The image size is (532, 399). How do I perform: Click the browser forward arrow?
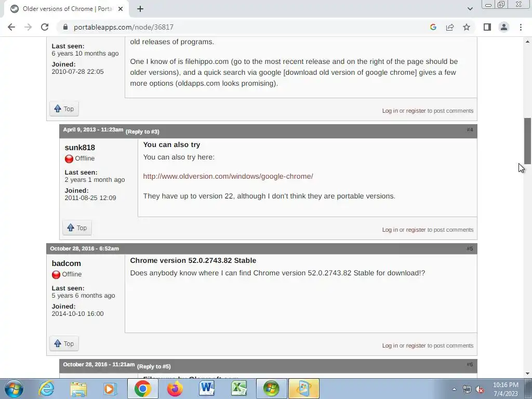tap(28, 27)
